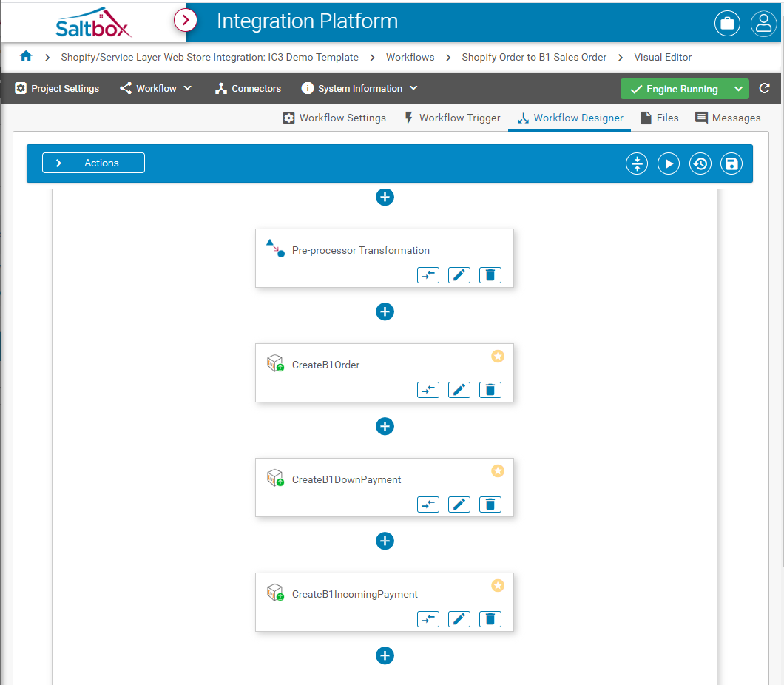The image size is (784, 685).
Task: Open the Files tab
Action: click(660, 118)
